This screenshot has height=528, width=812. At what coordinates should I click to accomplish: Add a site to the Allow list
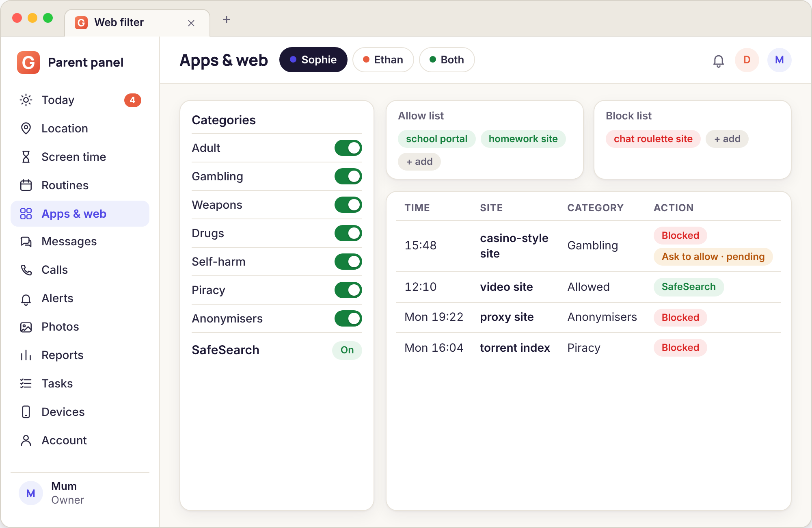[x=419, y=162]
